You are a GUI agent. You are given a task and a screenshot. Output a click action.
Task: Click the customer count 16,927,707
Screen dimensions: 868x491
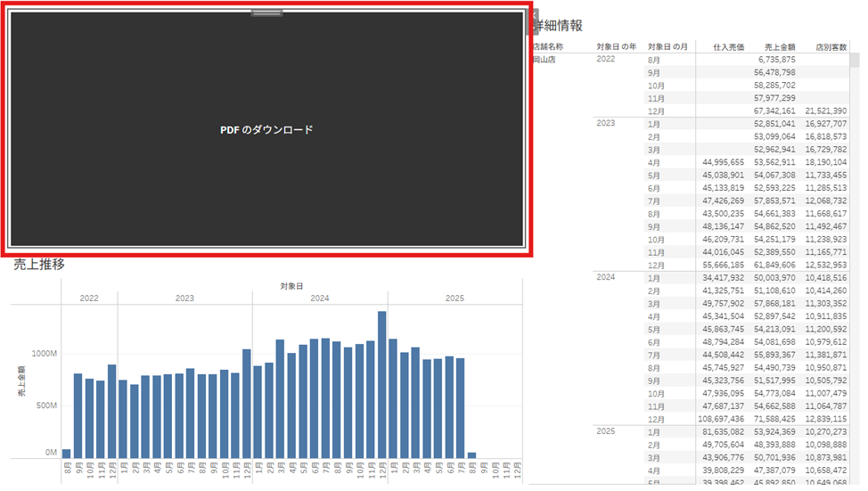(x=826, y=124)
